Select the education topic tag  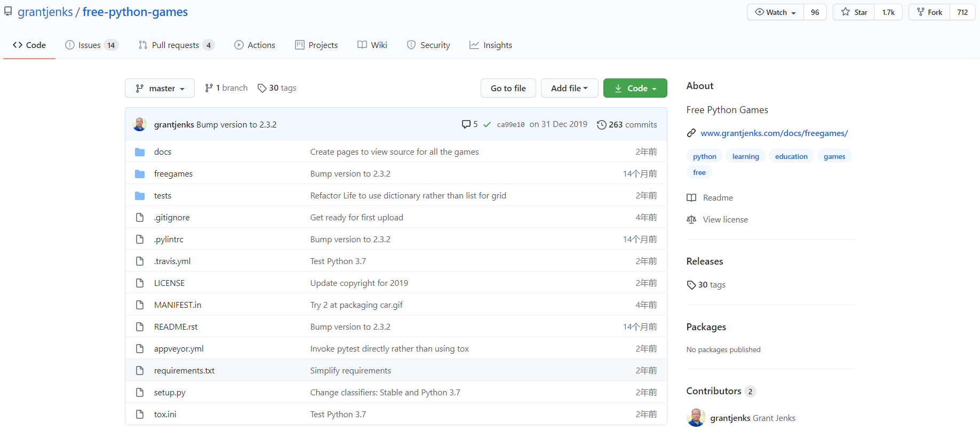pyautogui.click(x=791, y=156)
